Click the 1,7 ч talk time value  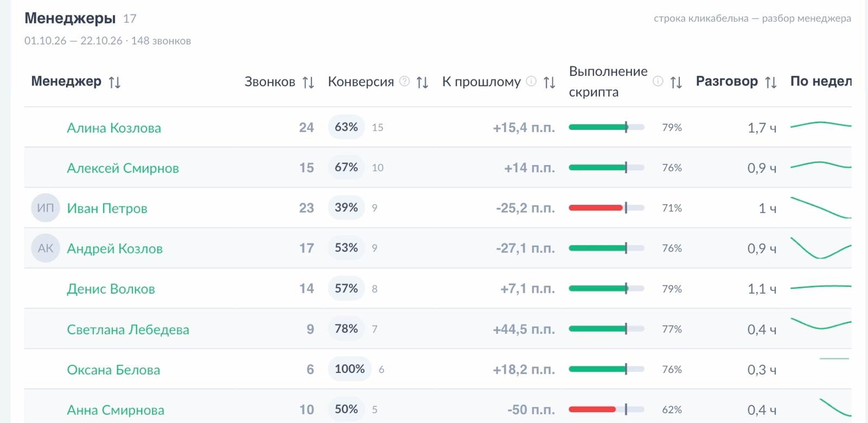(x=762, y=128)
